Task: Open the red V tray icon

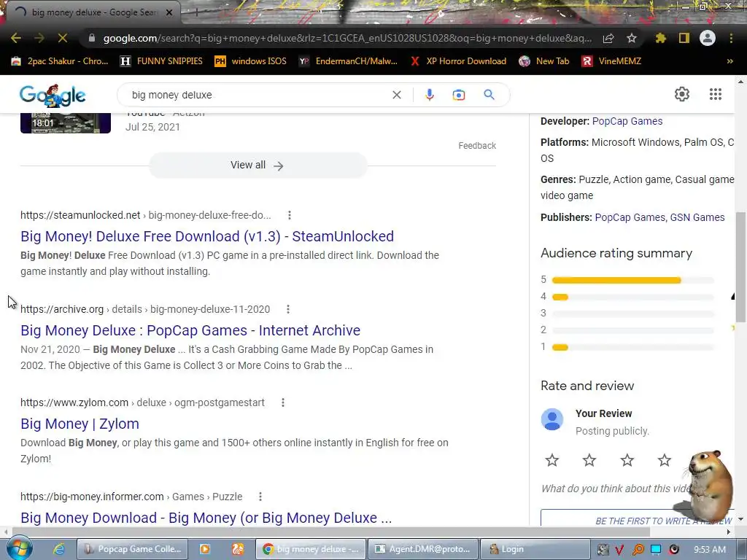Action: coord(619,550)
